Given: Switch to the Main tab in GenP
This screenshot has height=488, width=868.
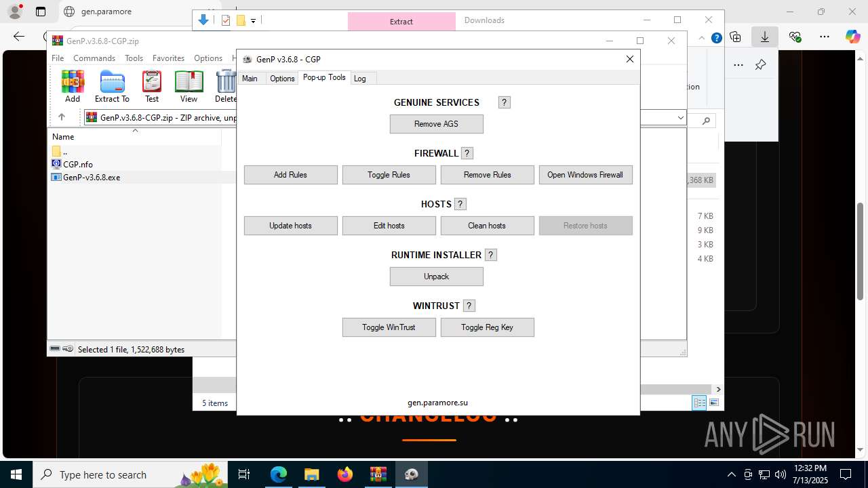Looking at the screenshot, I should pyautogui.click(x=250, y=79).
